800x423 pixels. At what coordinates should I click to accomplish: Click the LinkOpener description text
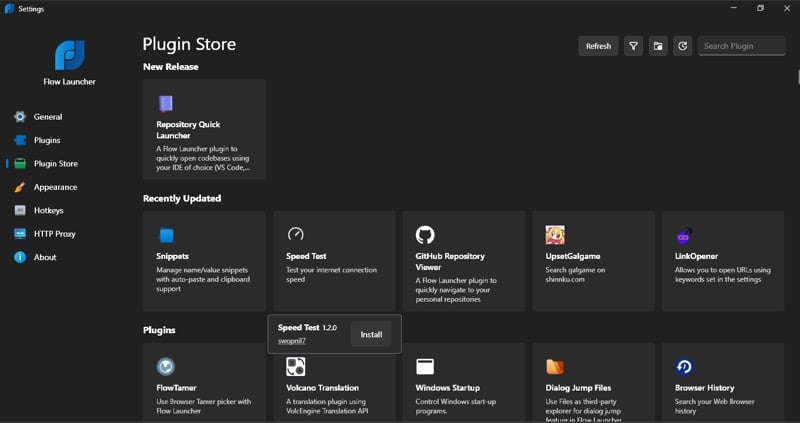(x=722, y=275)
